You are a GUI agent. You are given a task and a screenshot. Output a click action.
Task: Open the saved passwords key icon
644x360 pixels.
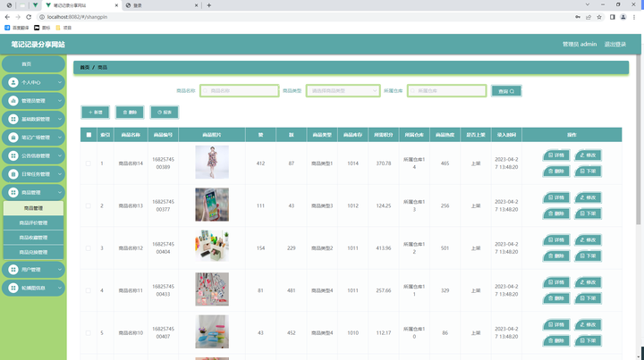pyautogui.click(x=578, y=17)
